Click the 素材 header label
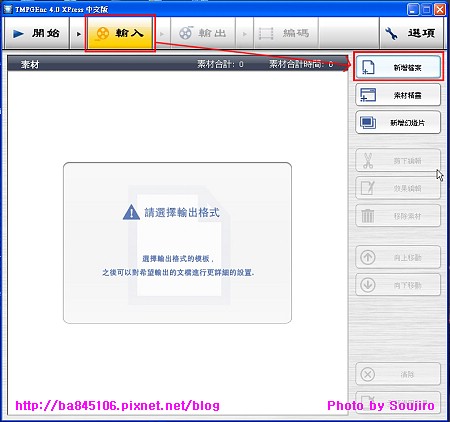The height and width of the screenshot is (422, 450). (30, 64)
